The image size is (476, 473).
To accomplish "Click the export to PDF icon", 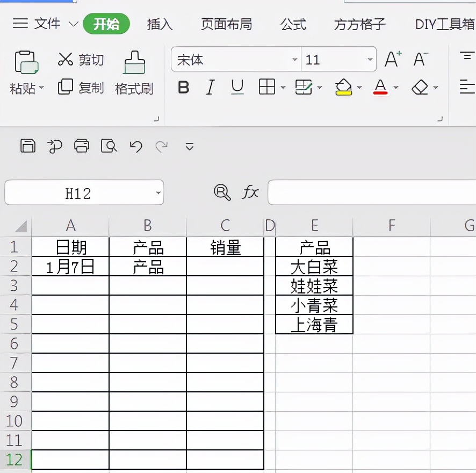I will 55,146.
